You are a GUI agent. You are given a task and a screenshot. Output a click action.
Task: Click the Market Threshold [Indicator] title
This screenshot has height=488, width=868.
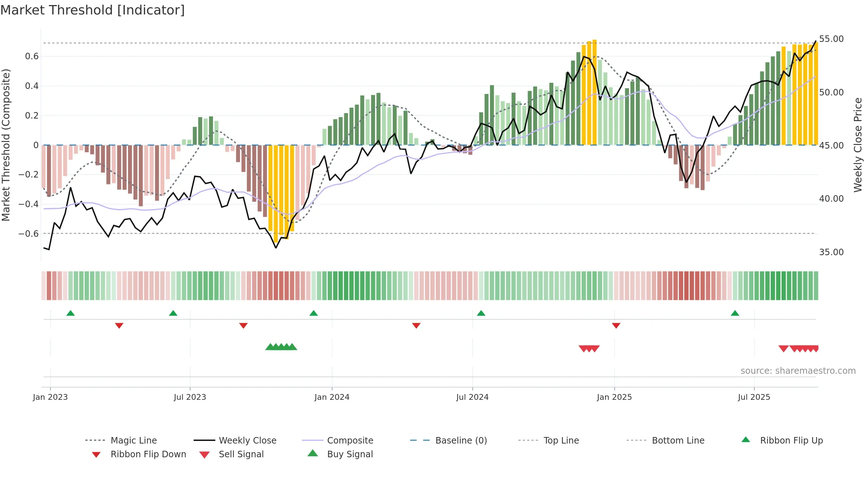click(x=93, y=10)
